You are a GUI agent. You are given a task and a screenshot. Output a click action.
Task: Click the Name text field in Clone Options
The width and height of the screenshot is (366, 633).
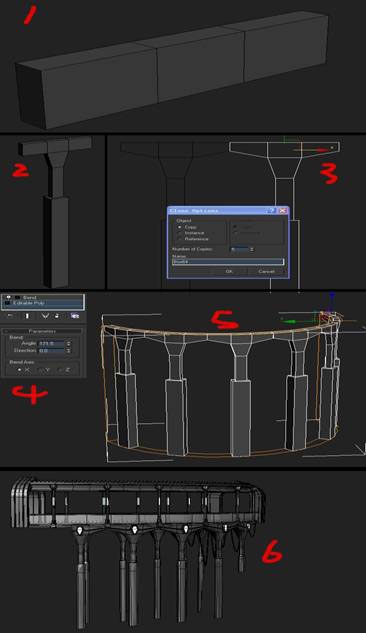coord(228,262)
